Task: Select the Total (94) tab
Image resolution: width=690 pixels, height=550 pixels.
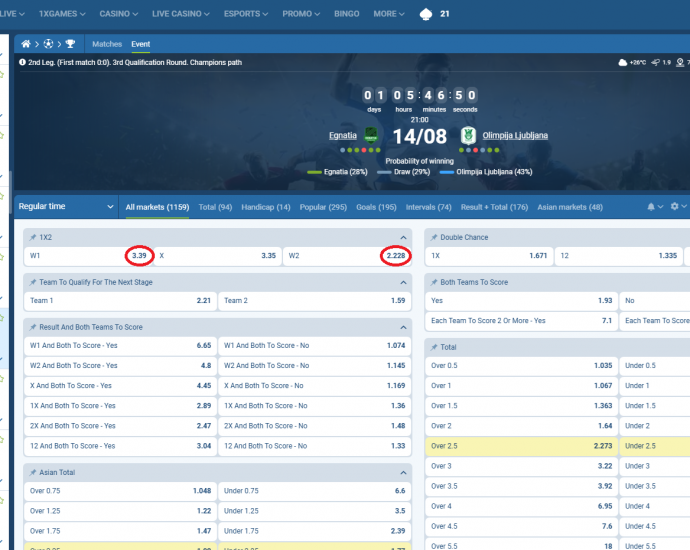Action: click(215, 207)
